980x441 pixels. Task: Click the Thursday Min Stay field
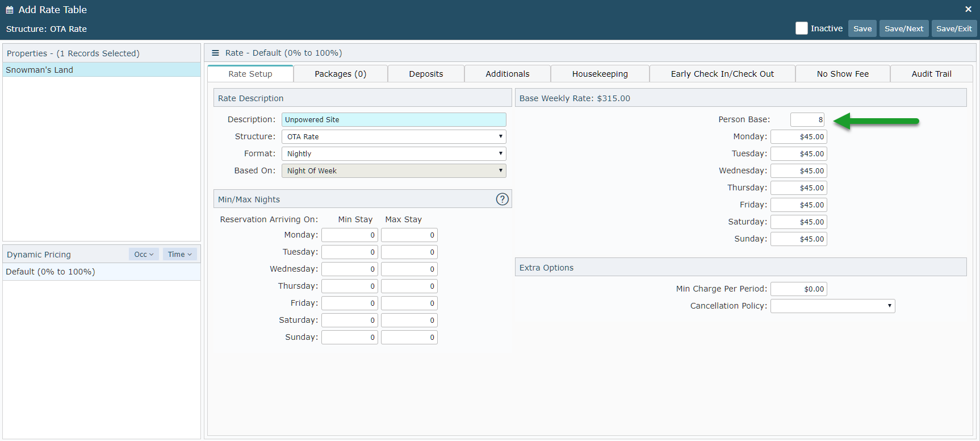tap(350, 286)
